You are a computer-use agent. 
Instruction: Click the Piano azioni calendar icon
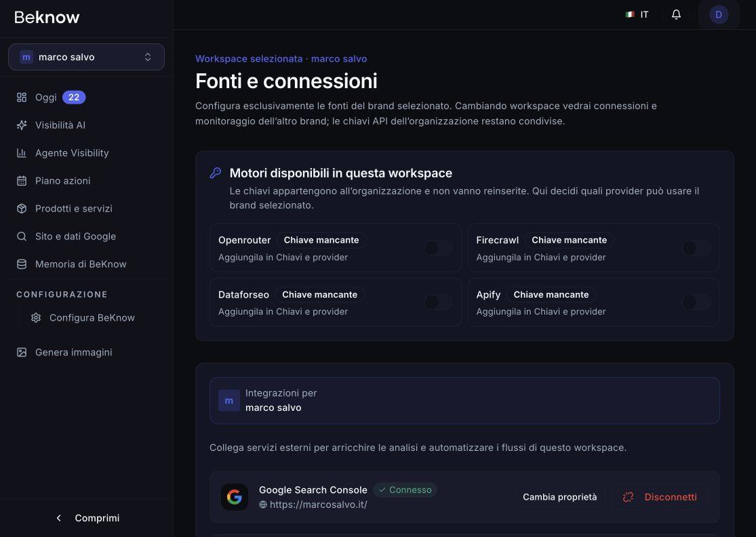(22, 181)
